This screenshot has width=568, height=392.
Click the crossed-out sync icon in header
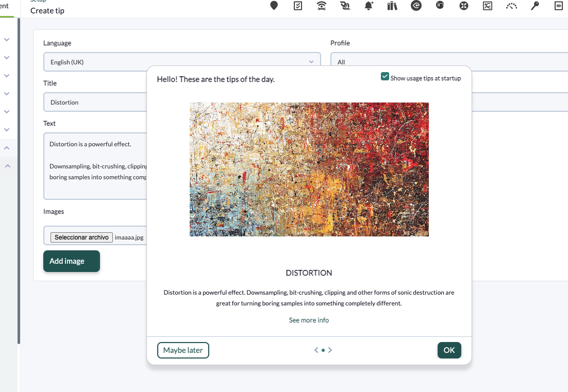coord(345,6)
